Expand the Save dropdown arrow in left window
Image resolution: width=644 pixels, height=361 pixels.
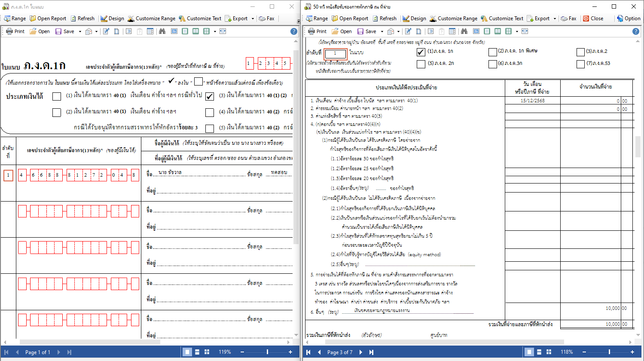(80, 31)
